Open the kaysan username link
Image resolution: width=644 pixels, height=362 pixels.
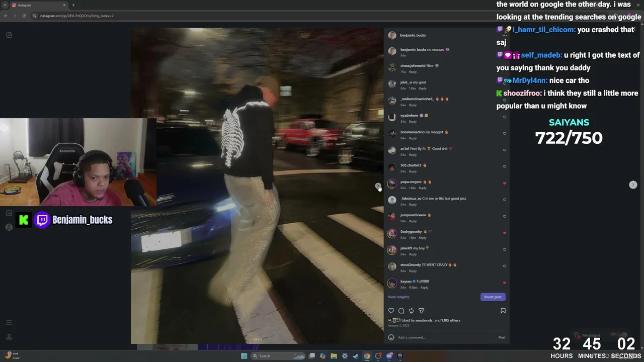[x=406, y=282]
